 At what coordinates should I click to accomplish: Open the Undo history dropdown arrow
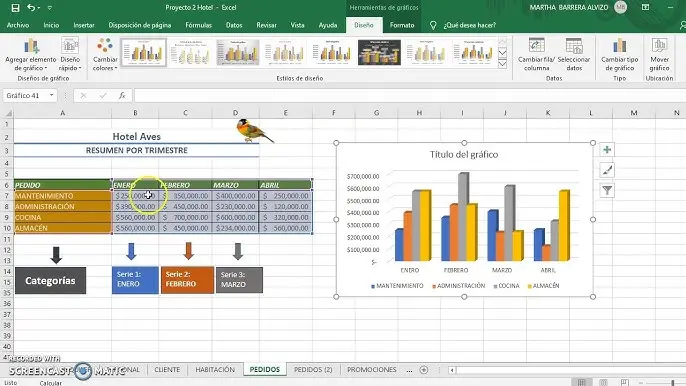(x=39, y=8)
